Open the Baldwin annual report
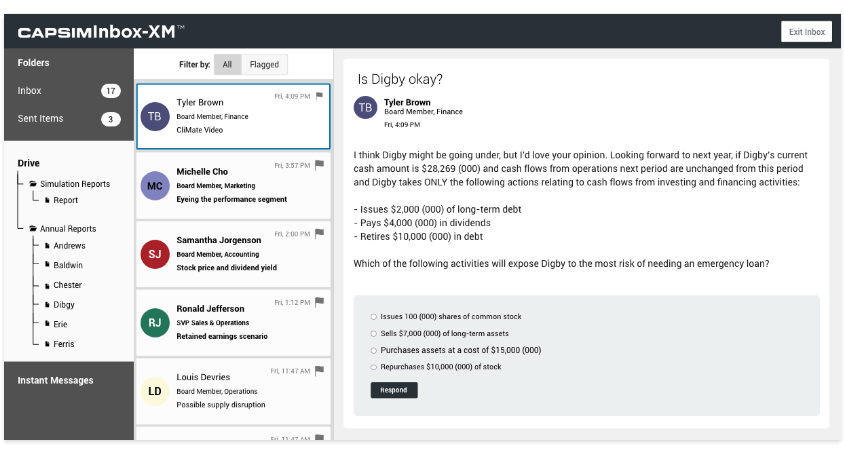 pos(68,265)
